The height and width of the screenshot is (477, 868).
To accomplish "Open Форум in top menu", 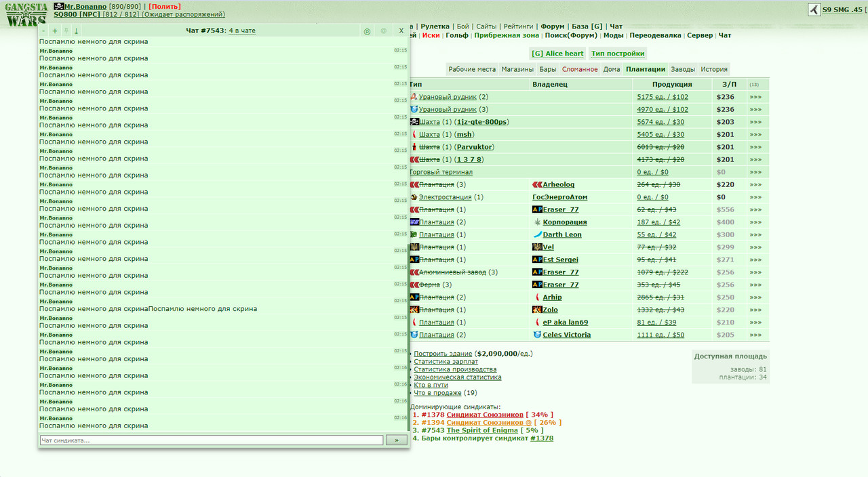I will coord(553,26).
